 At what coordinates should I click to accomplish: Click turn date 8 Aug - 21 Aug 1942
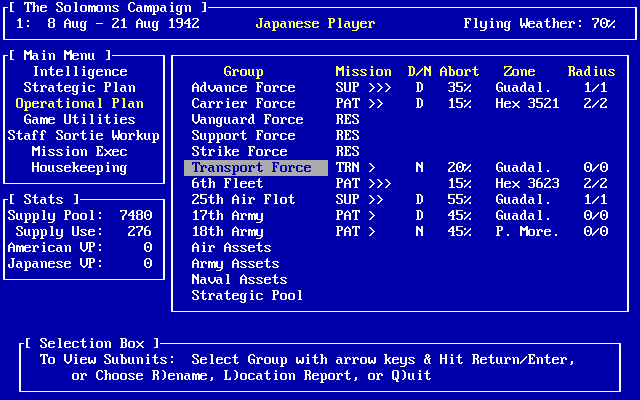[123, 24]
